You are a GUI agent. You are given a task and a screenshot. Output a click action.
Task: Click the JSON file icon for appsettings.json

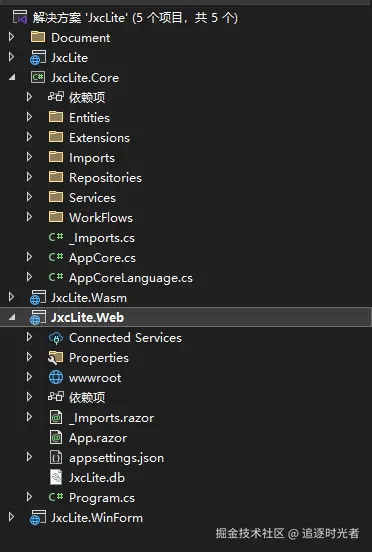[56, 458]
